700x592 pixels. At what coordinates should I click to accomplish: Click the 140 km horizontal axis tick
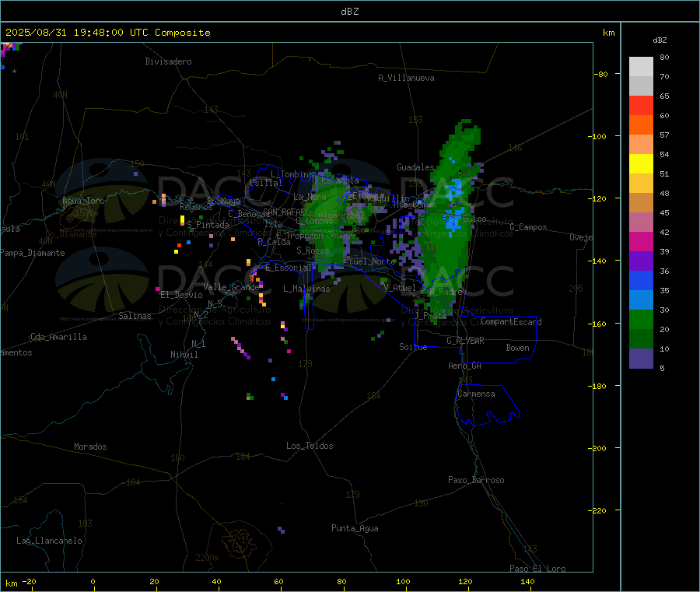(527, 581)
